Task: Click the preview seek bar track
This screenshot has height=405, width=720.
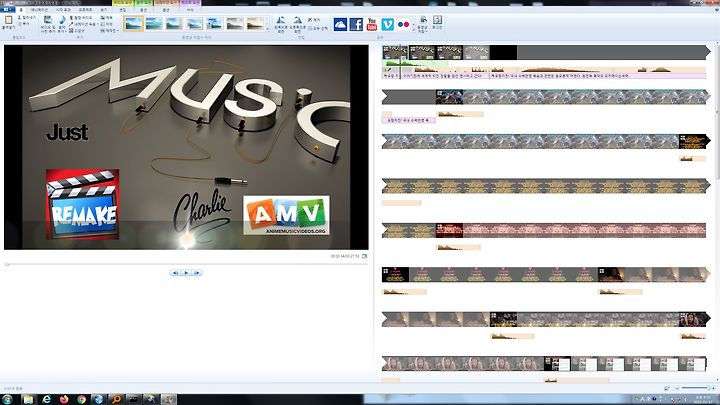Action: 186,264
